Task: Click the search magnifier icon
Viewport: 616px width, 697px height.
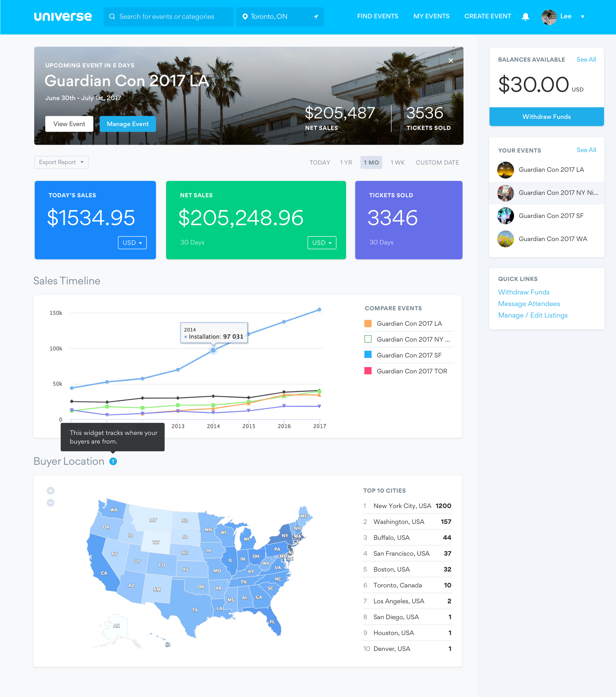Action: [112, 16]
